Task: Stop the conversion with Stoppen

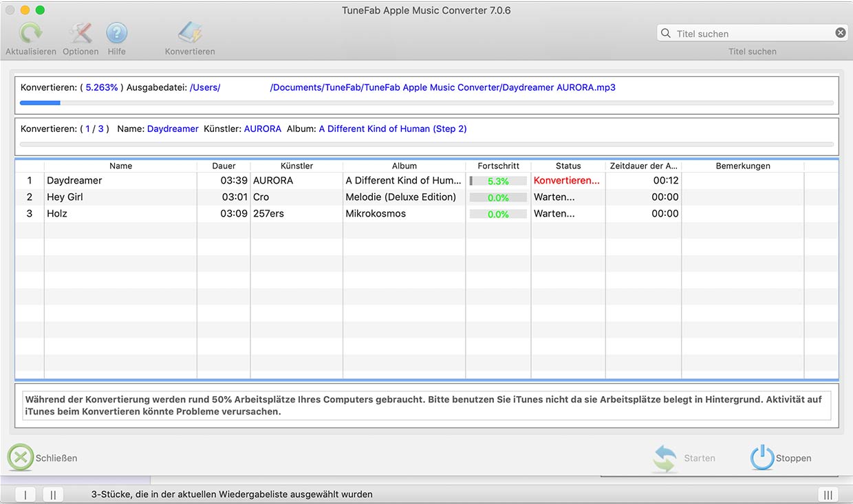Action: click(781, 458)
